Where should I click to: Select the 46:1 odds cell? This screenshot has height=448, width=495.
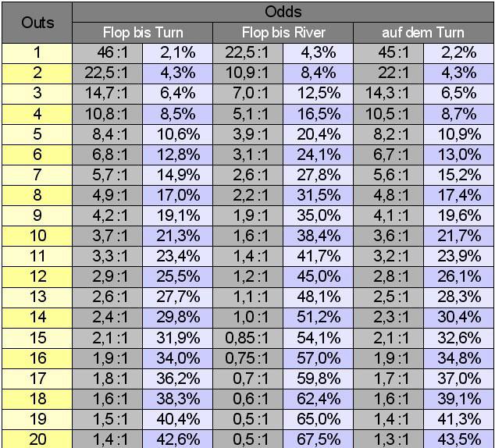click(x=109, y=53)
